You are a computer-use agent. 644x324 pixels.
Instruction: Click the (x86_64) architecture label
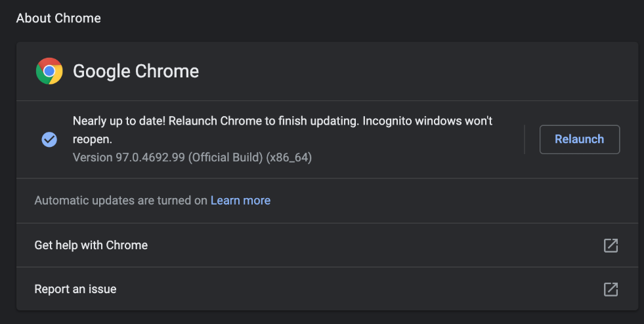tap(289, 157)
